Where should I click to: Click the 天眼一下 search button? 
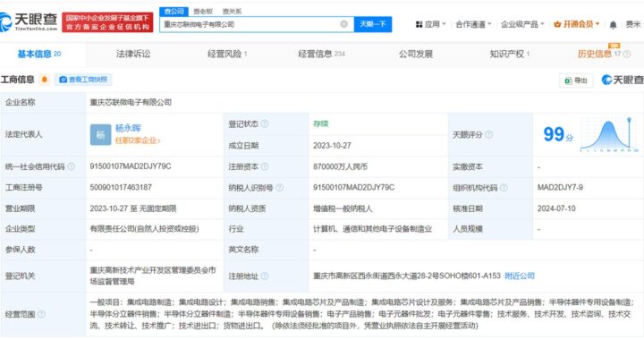tap(373, 24)
